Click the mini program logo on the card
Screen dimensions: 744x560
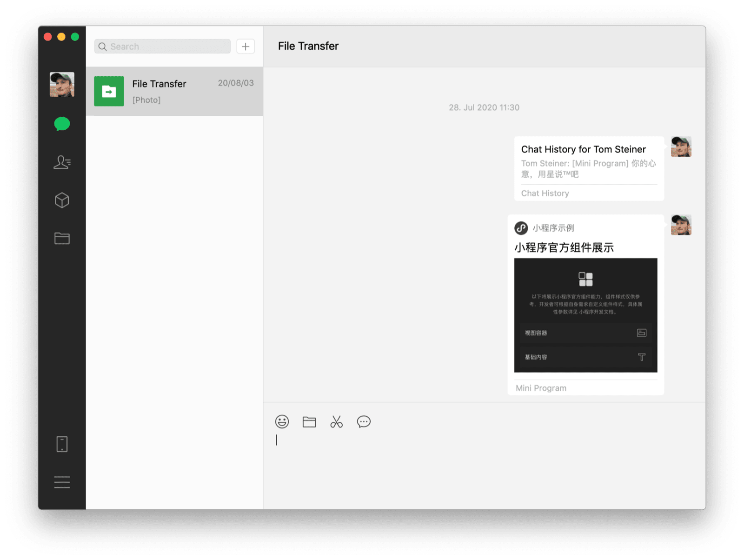(521, 228)
